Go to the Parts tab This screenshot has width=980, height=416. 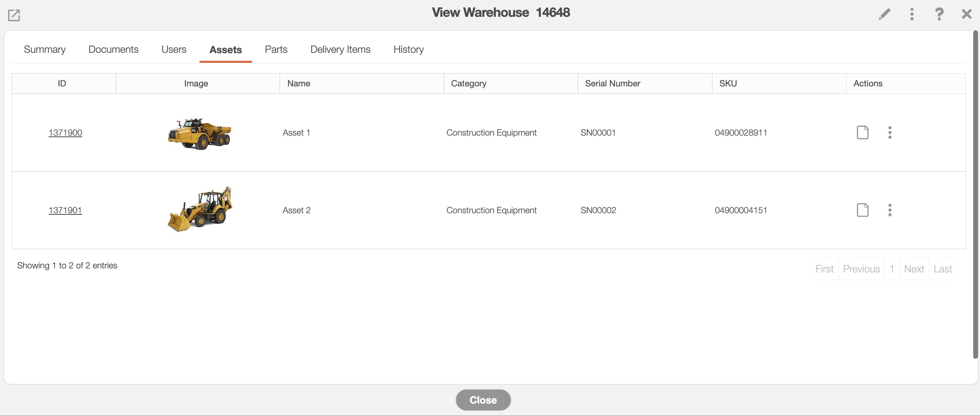click(x=276, y=50)
